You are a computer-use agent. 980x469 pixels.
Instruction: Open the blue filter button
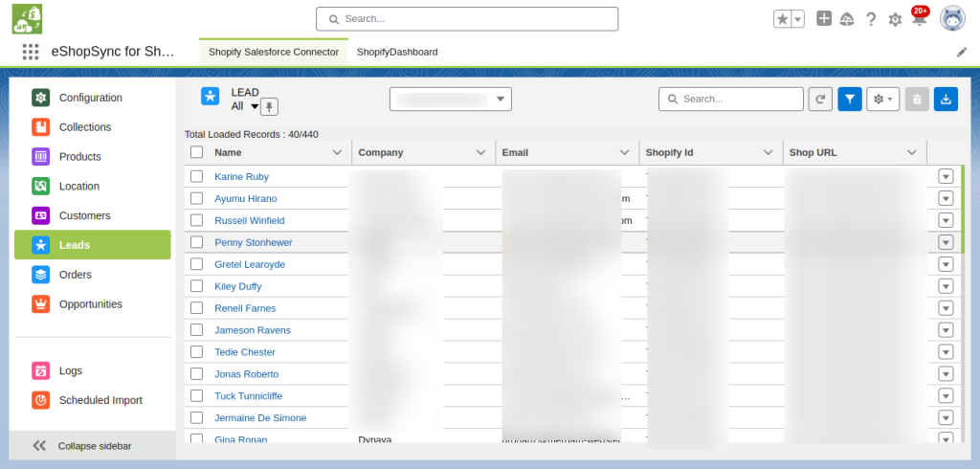pos(850,99)
